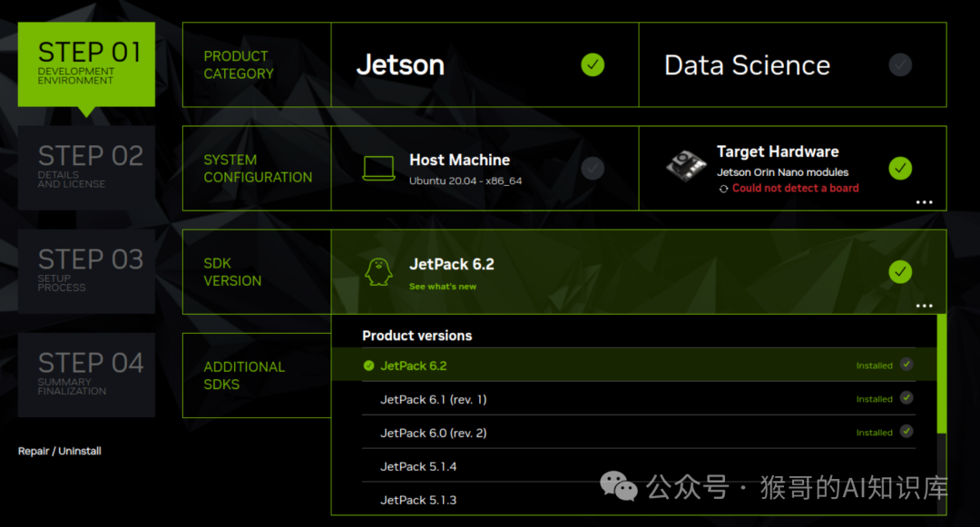
Task: Toggle the Host Machine checkmark
Action: coord(593,168)
